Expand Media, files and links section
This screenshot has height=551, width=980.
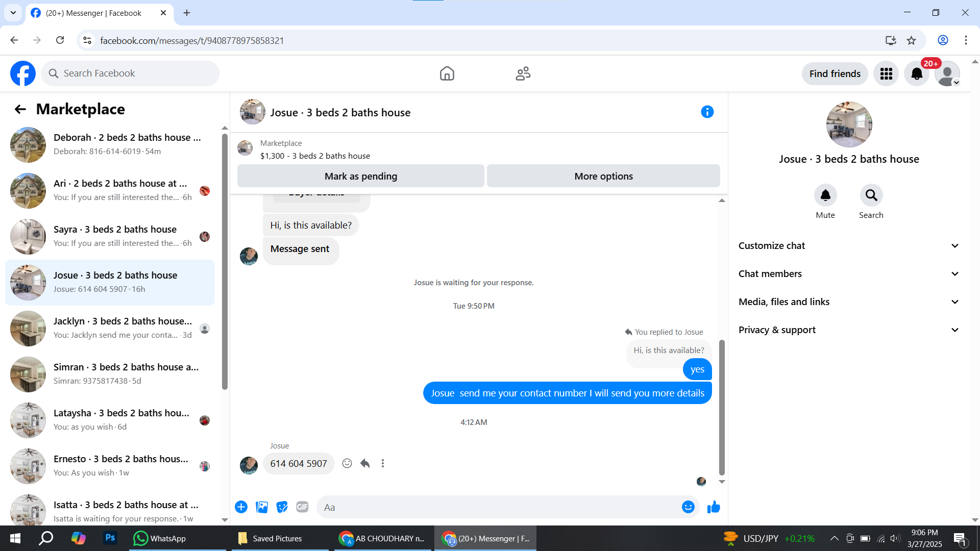tap(849, 302)
